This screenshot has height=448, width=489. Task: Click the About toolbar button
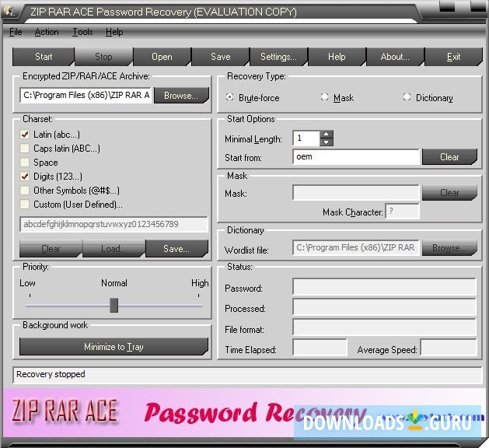[x=395, y=57]
